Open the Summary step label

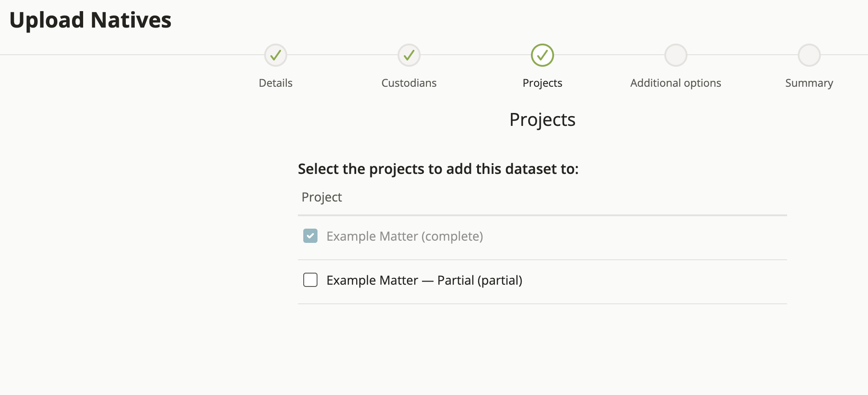(x=809, y=83)
